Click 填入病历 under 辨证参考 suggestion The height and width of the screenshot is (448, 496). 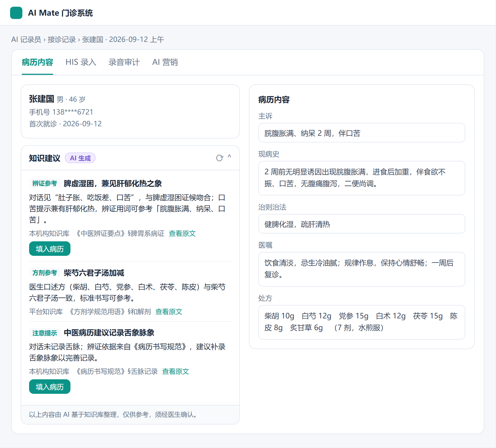[x=50, y=249]
